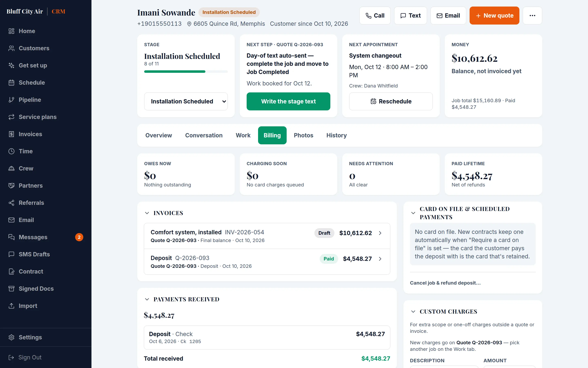Screen dimensions: 588x368
Task: Collapse Card on File & Scheduled Payments
Action: 413,213
